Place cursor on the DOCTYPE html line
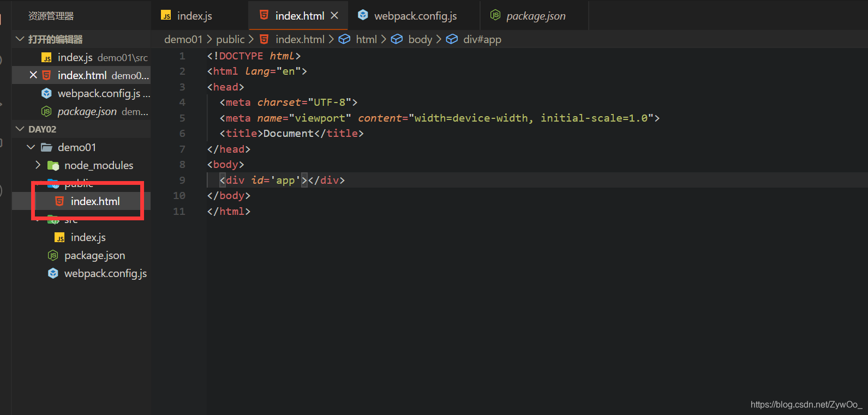868x415 pixels. [254, 56]
